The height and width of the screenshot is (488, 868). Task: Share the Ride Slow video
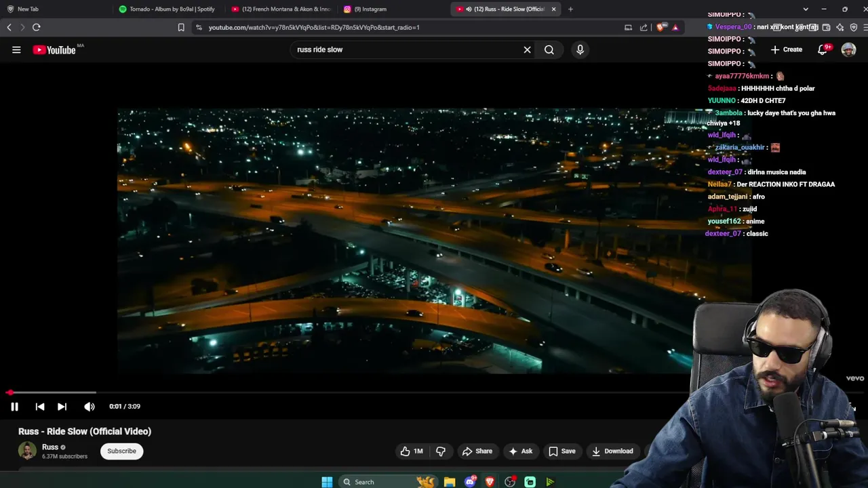477,451
